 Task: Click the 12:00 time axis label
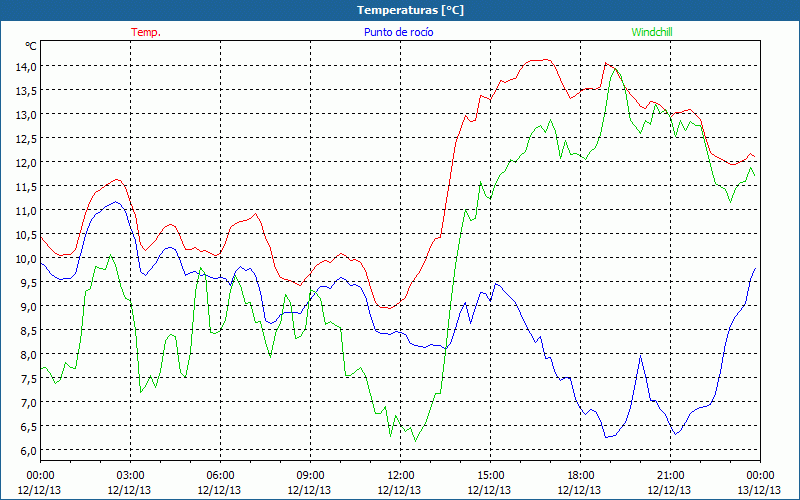[x=401, y=476]
